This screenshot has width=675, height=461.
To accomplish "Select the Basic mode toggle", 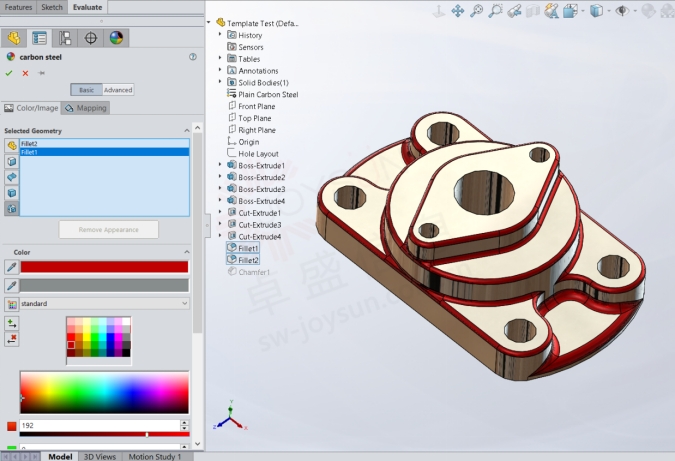I will [87, 90].
